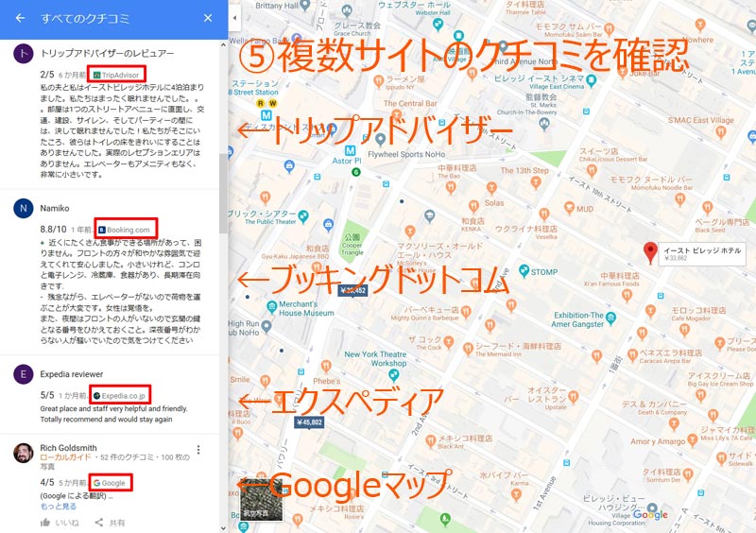Select the ChikaLicious Dessert Bar marker
Viewport: 756px width, 533px height.
tap(592, 170)
